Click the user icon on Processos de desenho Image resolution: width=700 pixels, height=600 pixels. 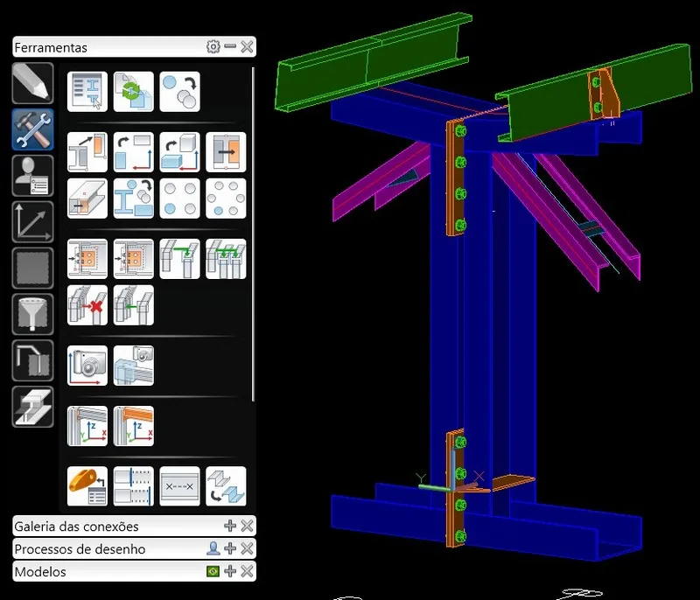tap(213, 548)
